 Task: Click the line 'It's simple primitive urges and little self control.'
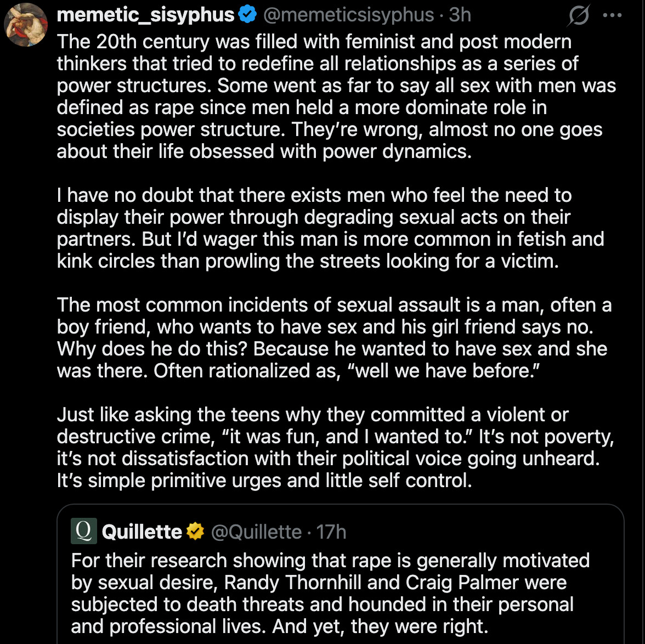click(x=264, y=481)
